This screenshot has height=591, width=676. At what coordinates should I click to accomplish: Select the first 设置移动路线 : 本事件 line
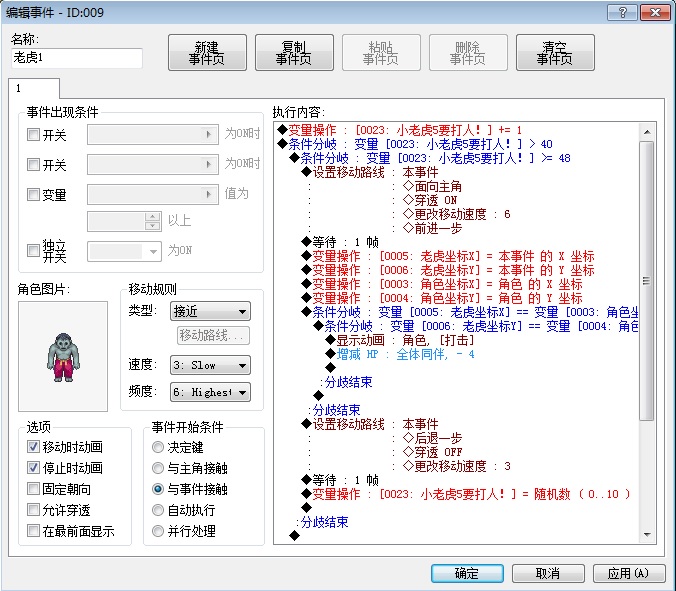coord(369,172)
